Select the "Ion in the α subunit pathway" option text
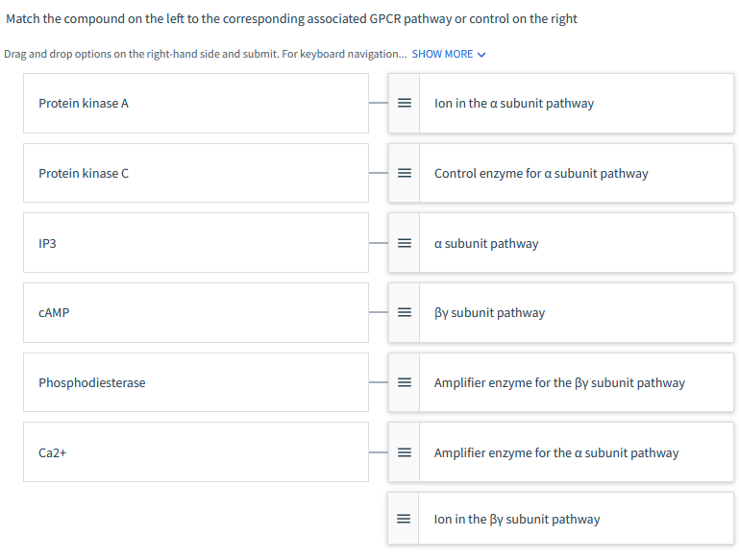 click(x=514, y=104)
